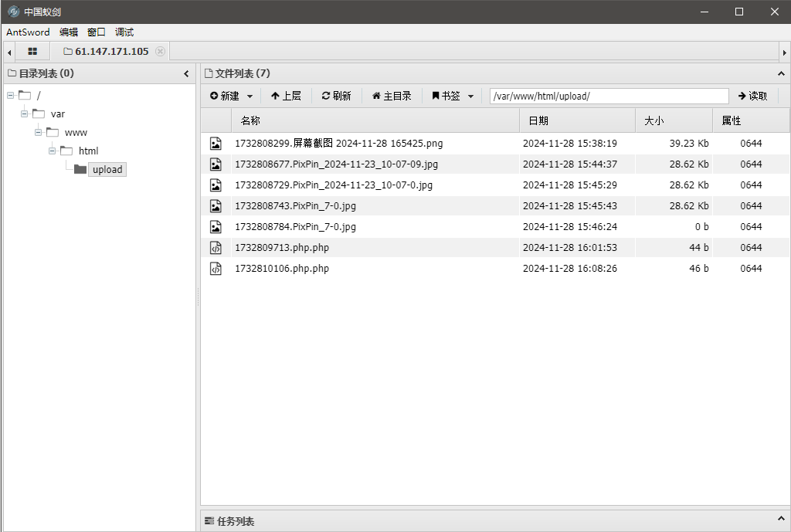
Task: Click the code icon of 1732810106.php.php
Action: (216, 269)
